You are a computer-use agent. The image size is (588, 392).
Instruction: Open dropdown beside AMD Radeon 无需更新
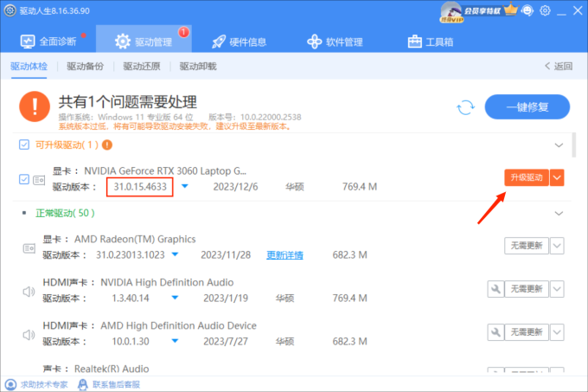click(557, 246)
